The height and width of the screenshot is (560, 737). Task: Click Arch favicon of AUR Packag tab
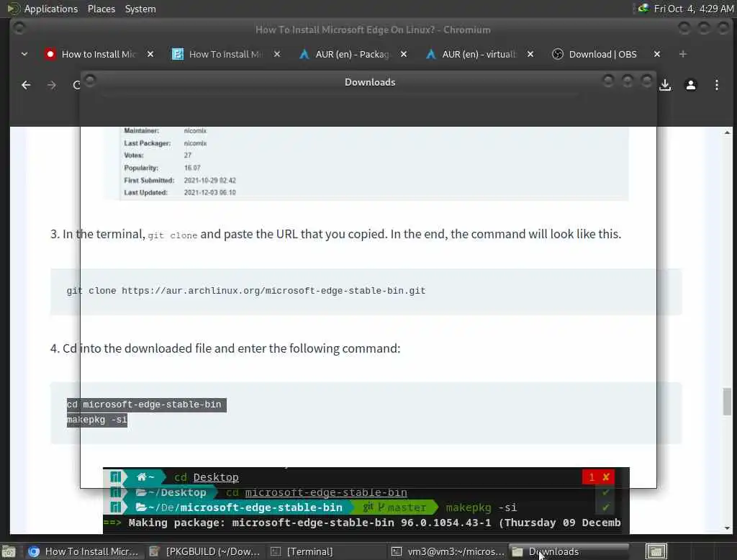(x=304, y=54)
